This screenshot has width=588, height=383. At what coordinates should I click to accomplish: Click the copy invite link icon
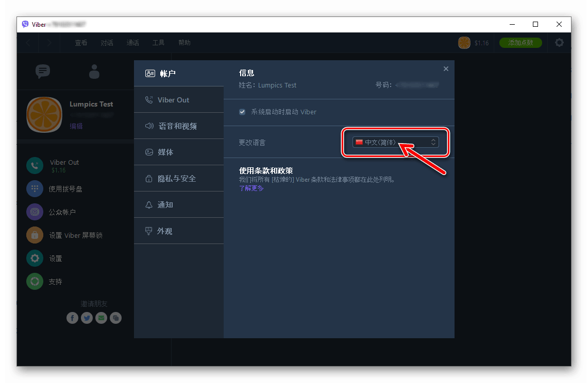point(115,318)
